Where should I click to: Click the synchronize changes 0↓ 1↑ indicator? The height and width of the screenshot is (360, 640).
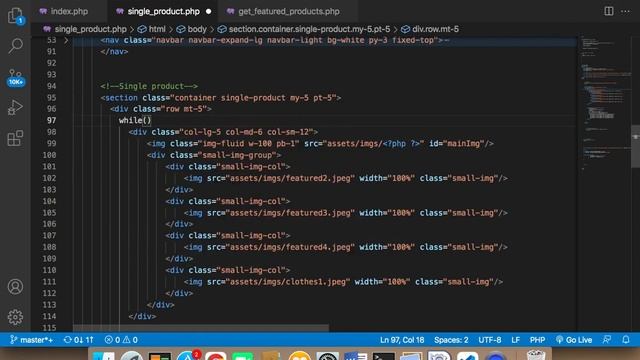[x=79, y=340]
